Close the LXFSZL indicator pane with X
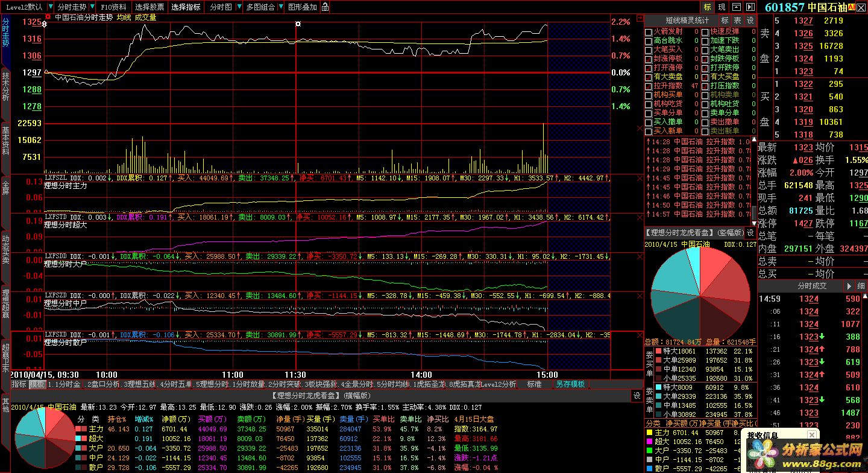The width and height of the screenshot is (868, 473). [x=640, y=178]
